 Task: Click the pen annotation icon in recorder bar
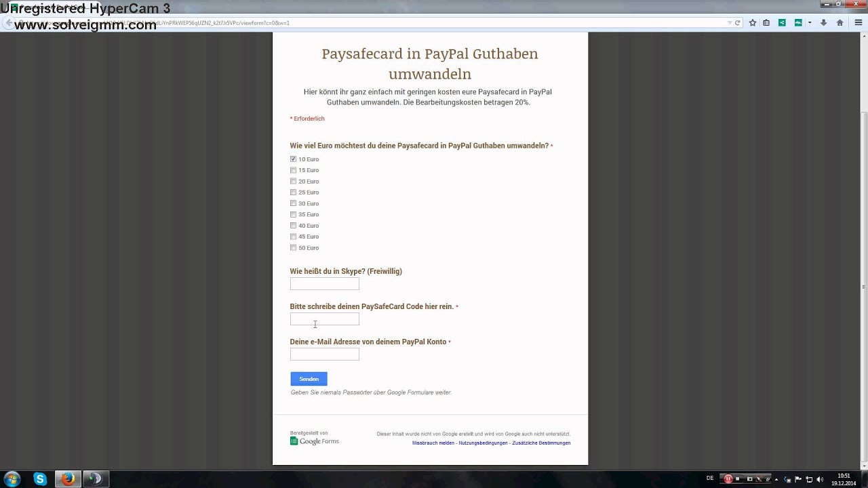(x=768, y=479)
